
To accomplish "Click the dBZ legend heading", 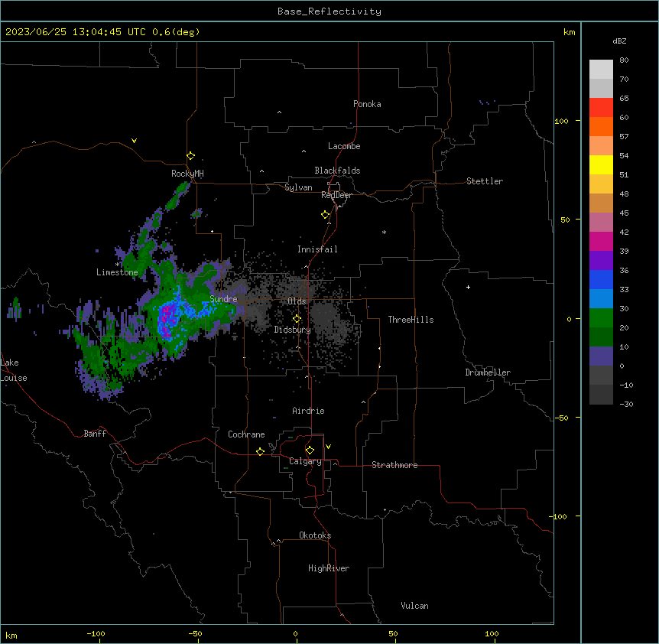I will pos(619,41).
